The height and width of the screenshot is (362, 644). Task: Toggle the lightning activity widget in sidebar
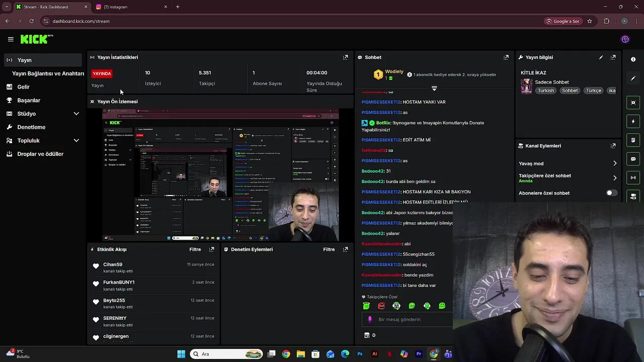633,121
